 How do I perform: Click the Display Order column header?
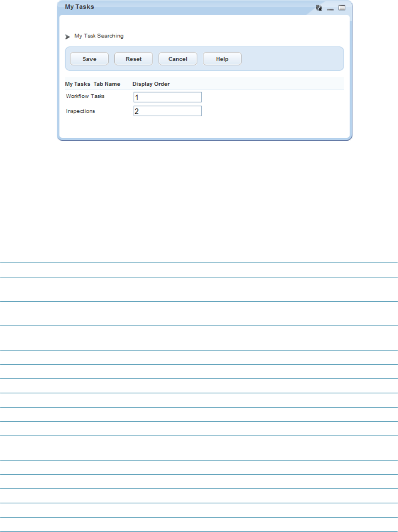151,84
